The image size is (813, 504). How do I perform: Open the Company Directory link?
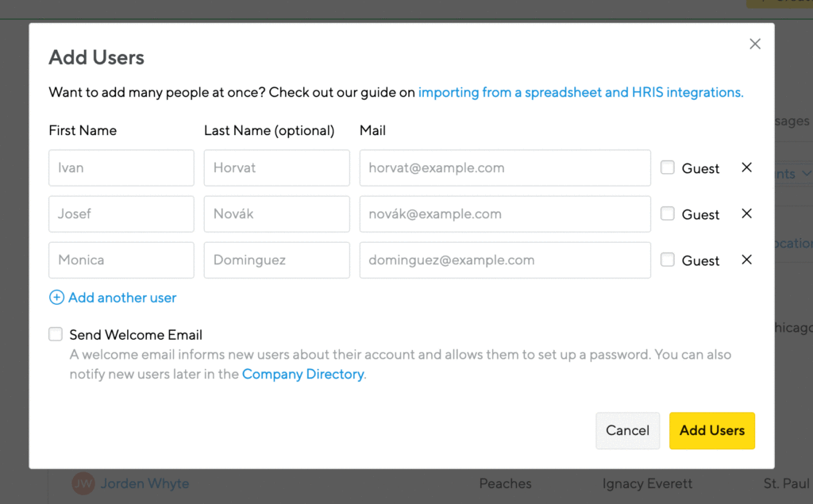[302, 374]
